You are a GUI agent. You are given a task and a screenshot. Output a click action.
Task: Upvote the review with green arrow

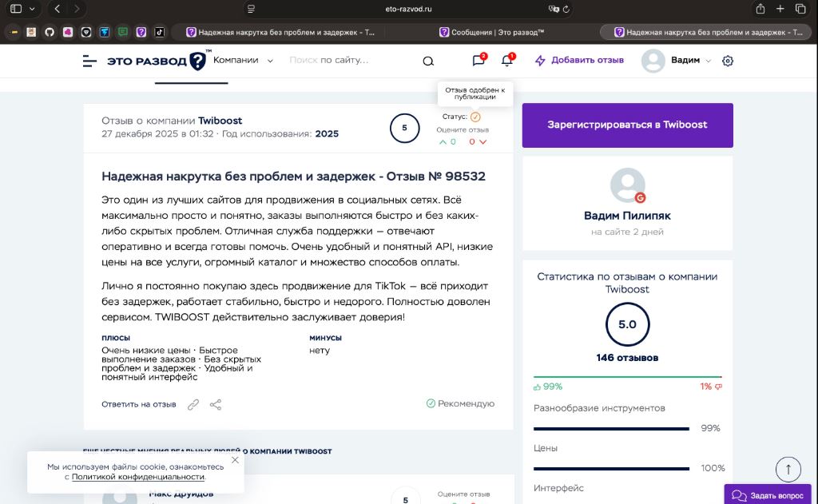point(443,142)
